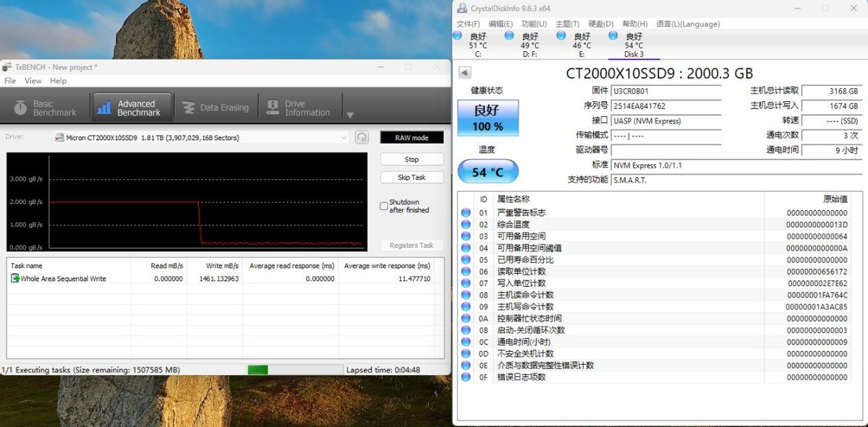
Task: Click the Write mB/s column header
Action: point(214,265)
